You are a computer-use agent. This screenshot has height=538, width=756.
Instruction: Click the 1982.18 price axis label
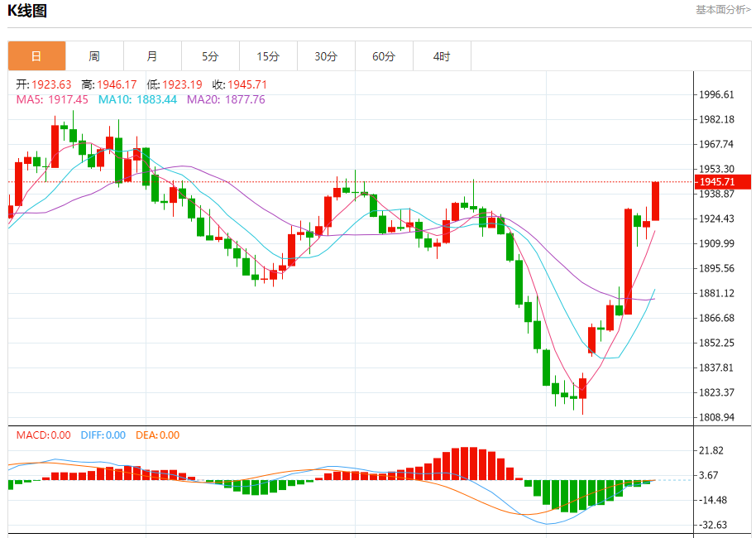click(x=717, y=119)
